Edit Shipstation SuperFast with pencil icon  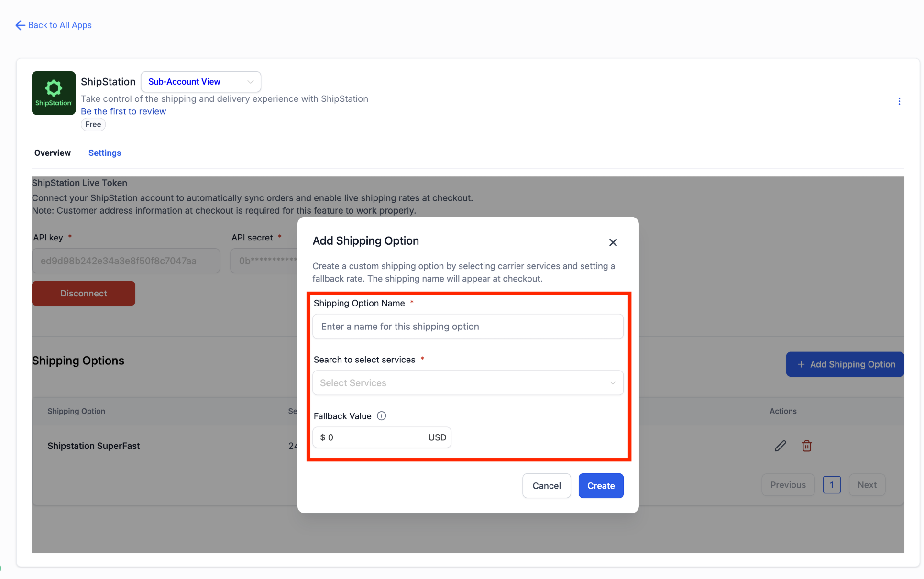(780, 446)
